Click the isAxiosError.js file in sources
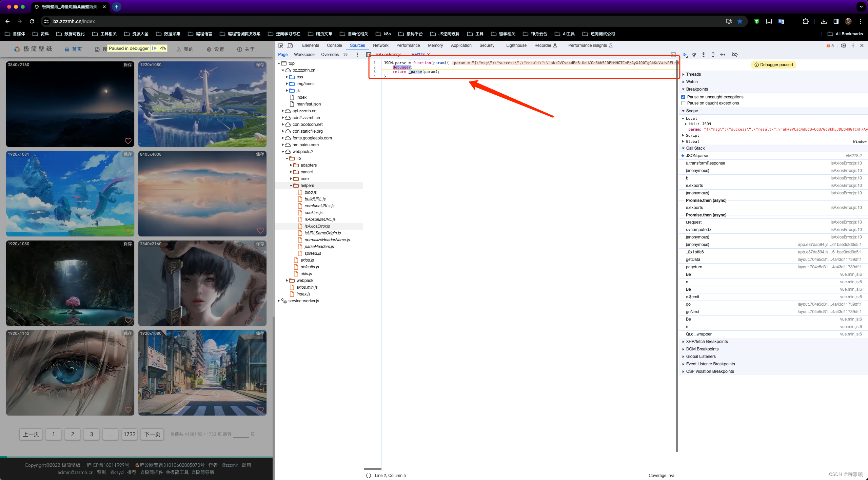This screenshot has width=868, height=480. click(x=318, y=226)
